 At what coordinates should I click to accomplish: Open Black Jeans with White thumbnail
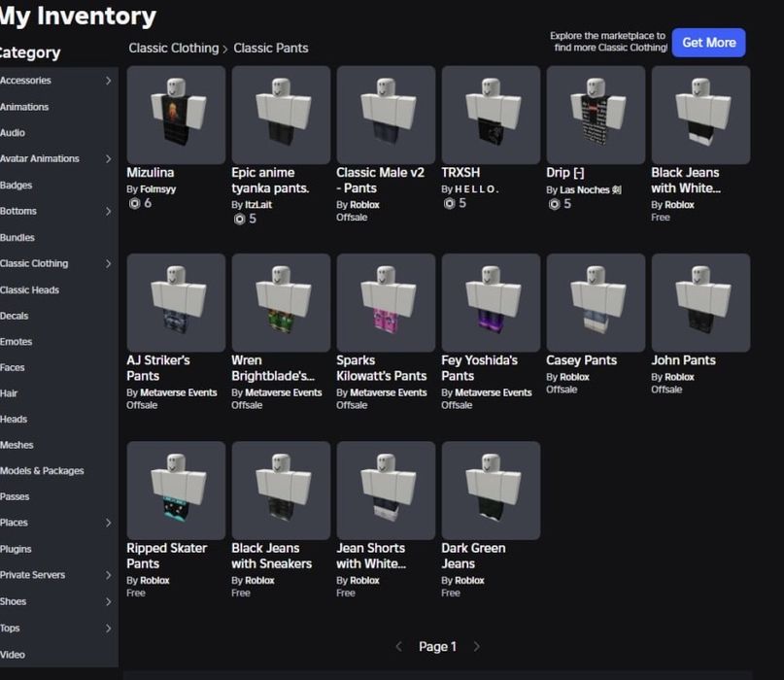click(701, 115)
